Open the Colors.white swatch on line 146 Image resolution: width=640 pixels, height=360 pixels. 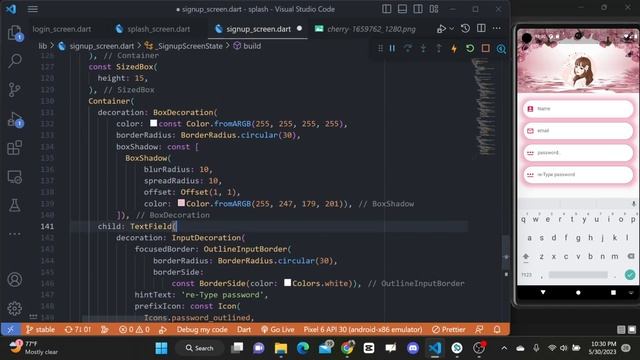287,282
